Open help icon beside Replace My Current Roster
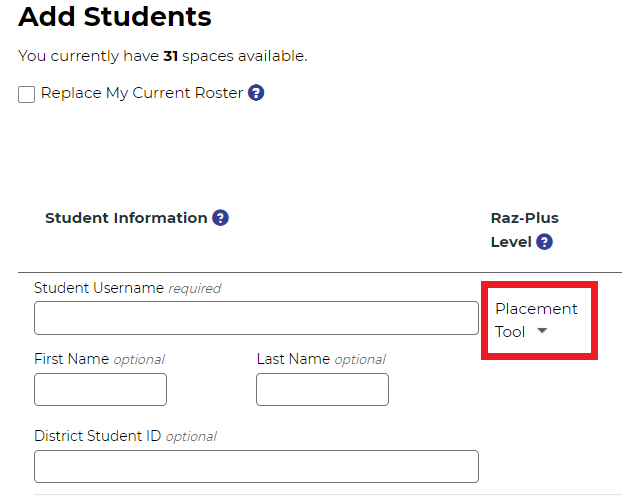Viewport: 622px width, 495px height. 256,93
